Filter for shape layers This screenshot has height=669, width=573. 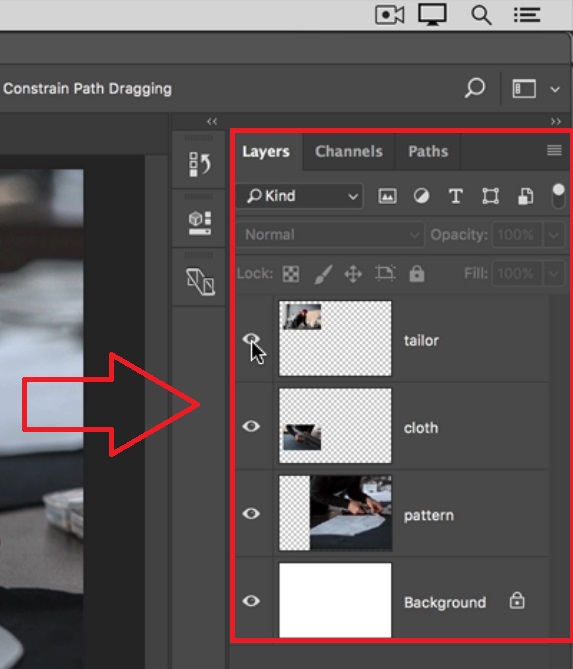coord(490,196)
